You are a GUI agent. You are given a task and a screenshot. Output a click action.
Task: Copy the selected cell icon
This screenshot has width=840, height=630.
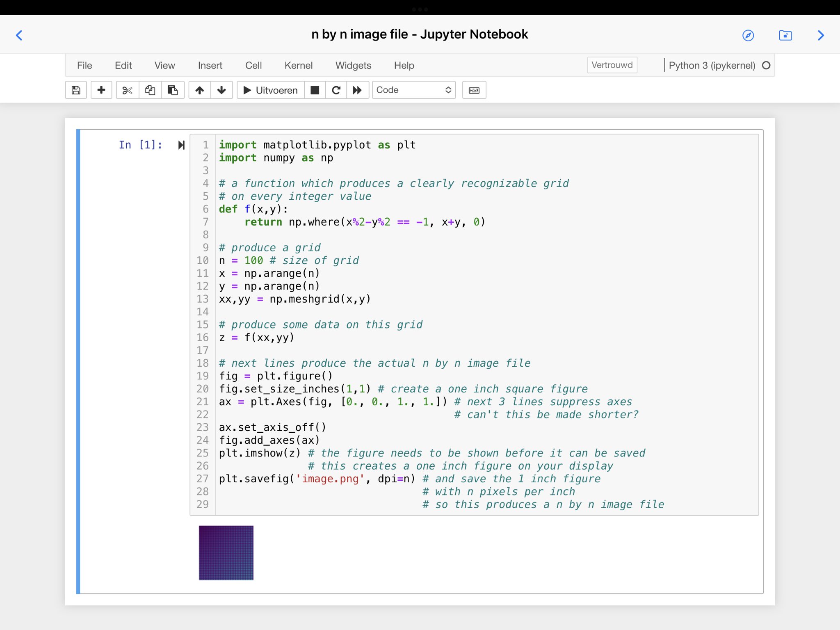point(150,90)
